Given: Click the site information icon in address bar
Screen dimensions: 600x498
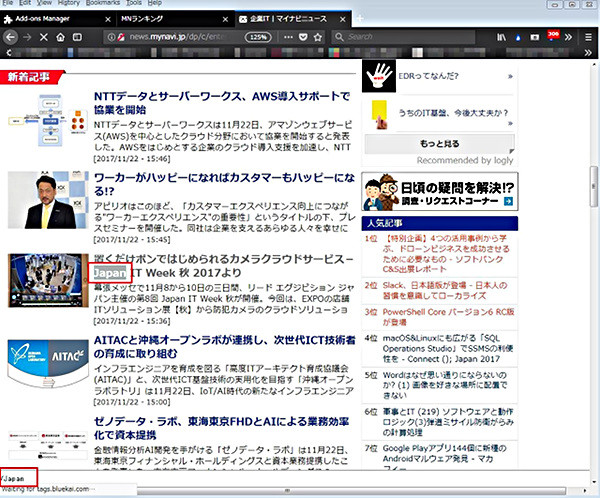Looking at the screenshot, I should coord(111,37).
